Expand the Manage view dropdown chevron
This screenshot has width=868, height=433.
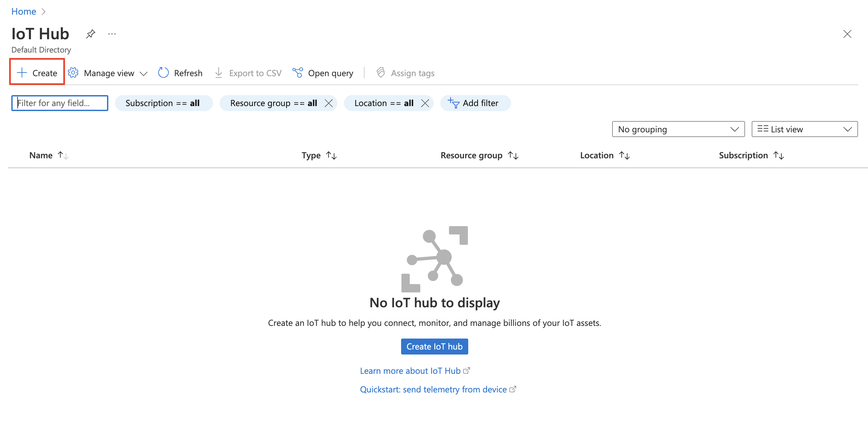pos(144,73)
